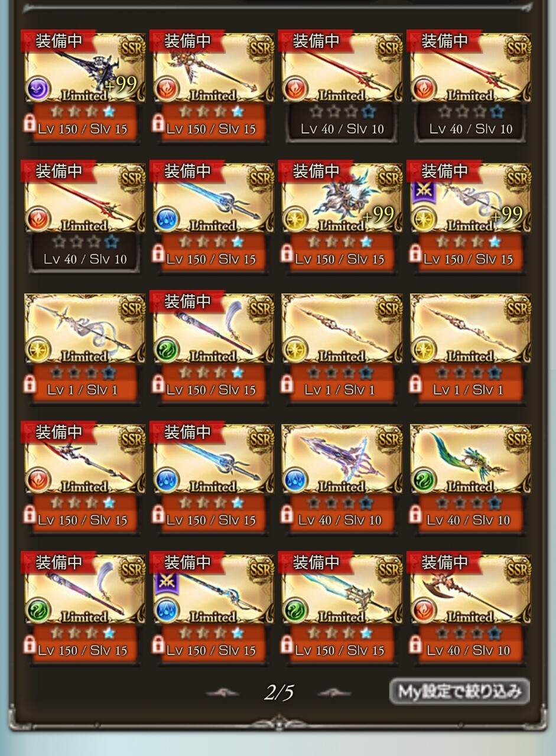Tap 装備中 ribbon on the dark scythe
Viewport: 556px width, 756px height.
pyautogui.click(x=58, y=41)
